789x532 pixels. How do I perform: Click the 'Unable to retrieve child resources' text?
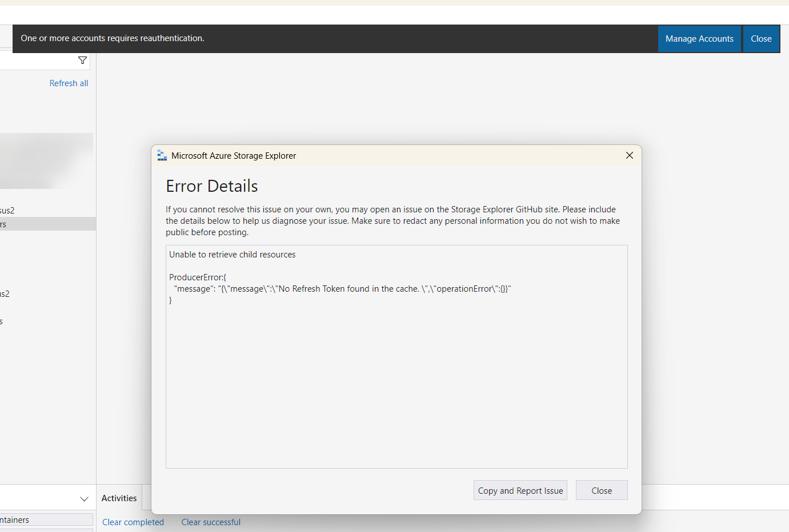tap(233, 255)
